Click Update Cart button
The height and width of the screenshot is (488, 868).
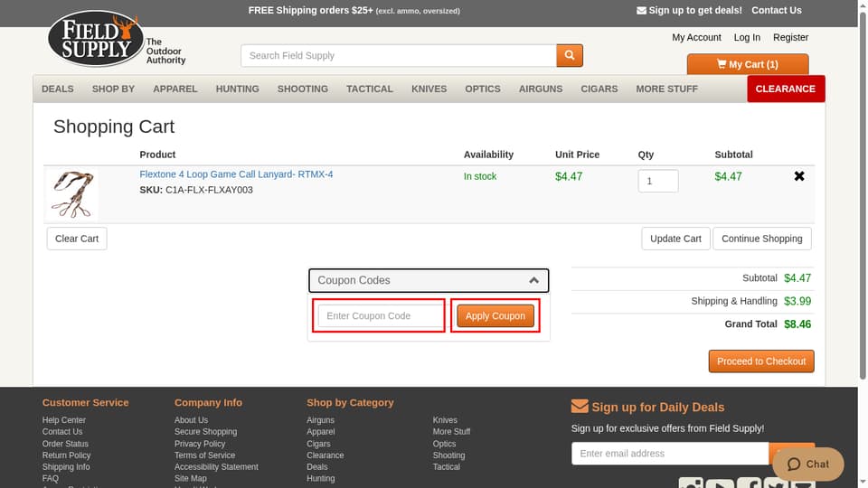click(675, 239)
